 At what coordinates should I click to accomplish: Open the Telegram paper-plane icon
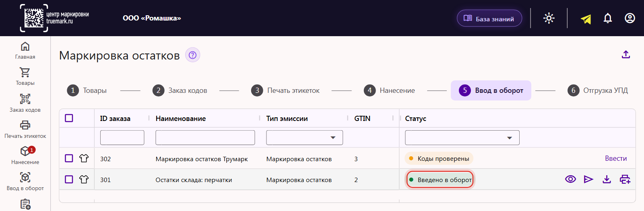coord(586,18)
